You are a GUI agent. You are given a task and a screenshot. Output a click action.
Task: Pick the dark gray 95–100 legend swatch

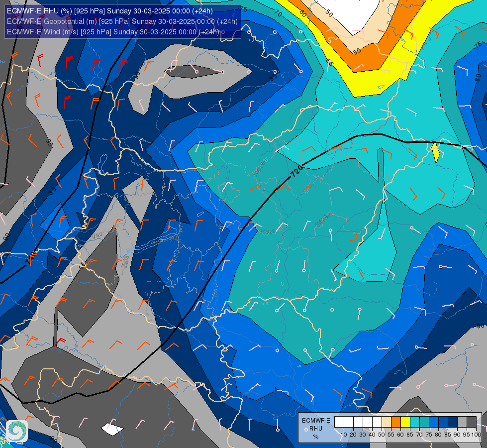(x=472, y=422)
